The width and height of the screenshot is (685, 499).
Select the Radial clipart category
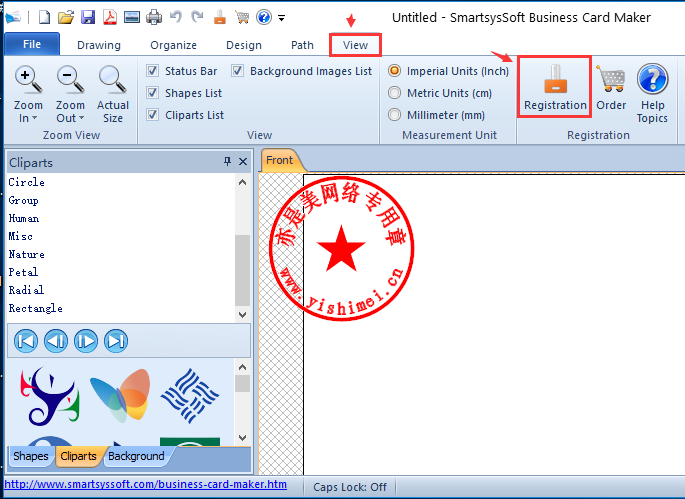coord(26,290)
